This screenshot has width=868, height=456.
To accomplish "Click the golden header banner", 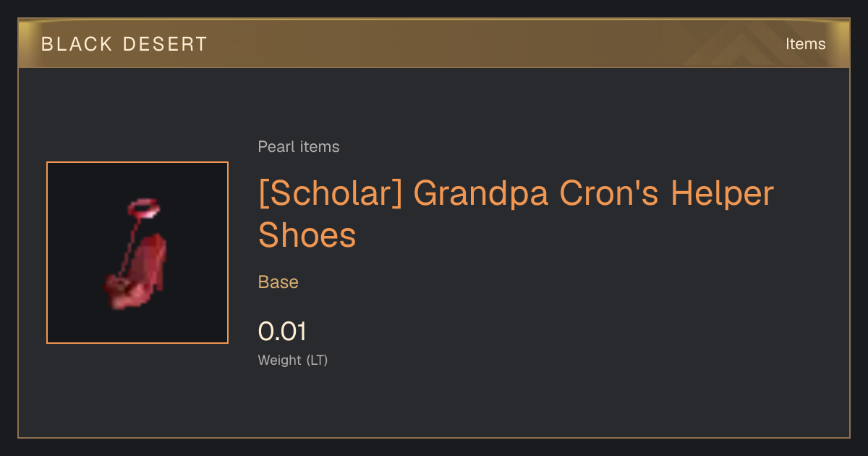I will [x=434, y=44].
